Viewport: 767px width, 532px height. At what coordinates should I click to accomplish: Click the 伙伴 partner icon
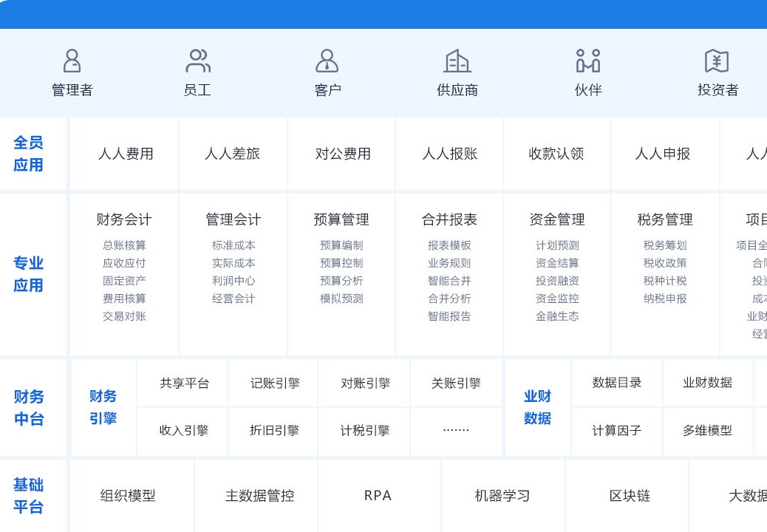click(588, 61)
